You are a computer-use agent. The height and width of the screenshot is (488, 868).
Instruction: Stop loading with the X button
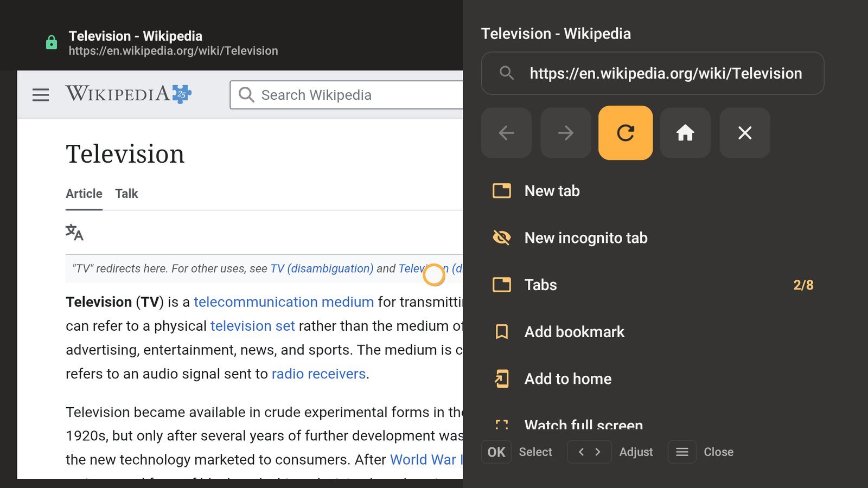point(745,133)
